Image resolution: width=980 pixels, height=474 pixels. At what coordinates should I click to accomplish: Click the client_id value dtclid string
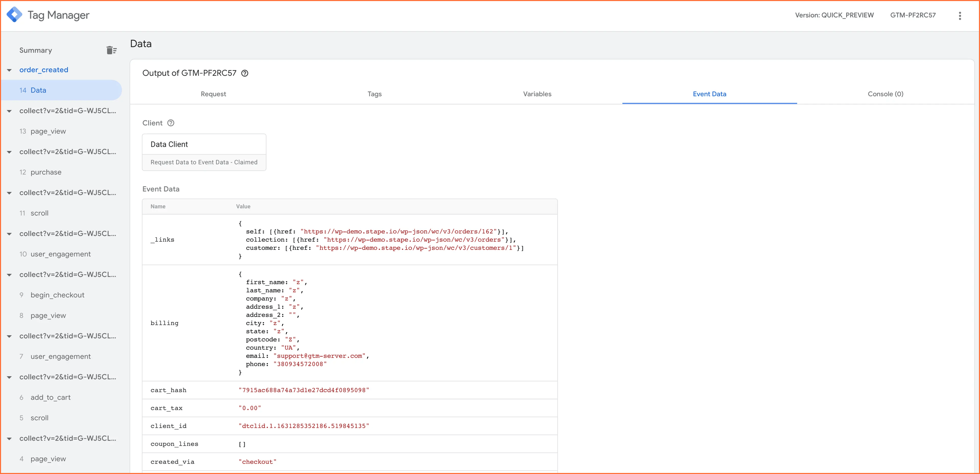[304, 426]
